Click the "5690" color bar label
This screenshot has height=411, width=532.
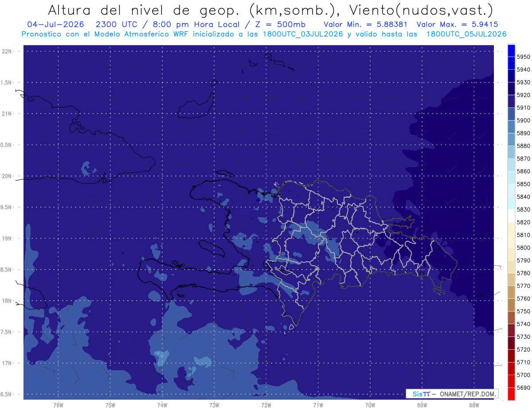[523, 388]
